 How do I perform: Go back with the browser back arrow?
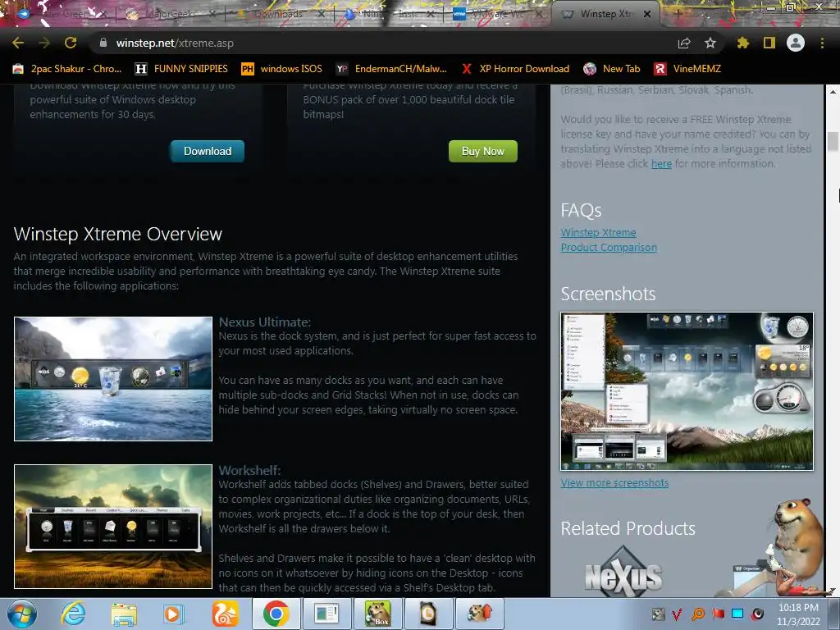point(18,43)
